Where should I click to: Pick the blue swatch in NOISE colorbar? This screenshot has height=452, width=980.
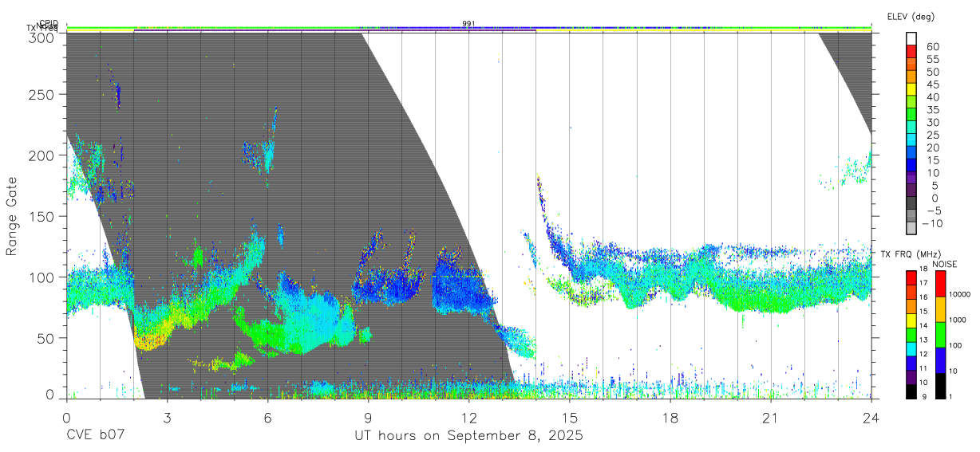940,359
